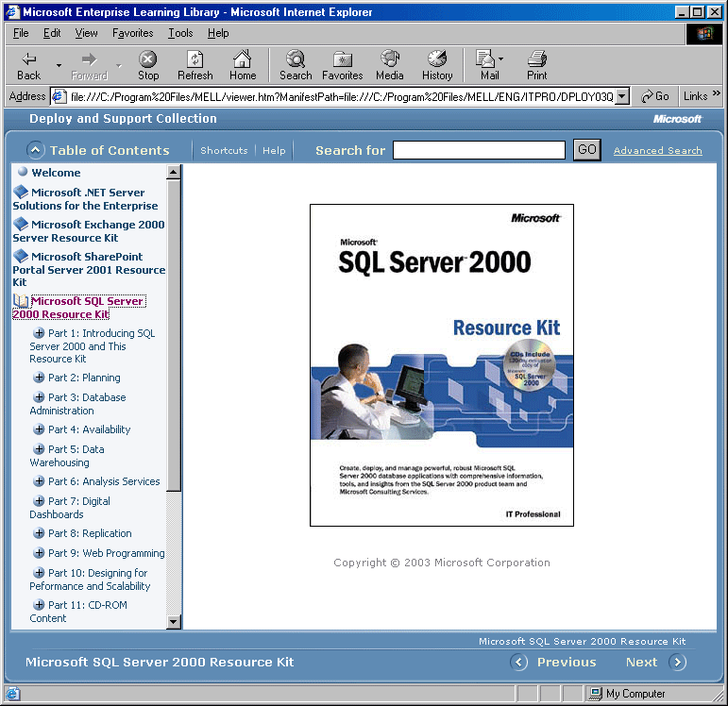Click the Table of Contents heading

click(x=110, y=150)
